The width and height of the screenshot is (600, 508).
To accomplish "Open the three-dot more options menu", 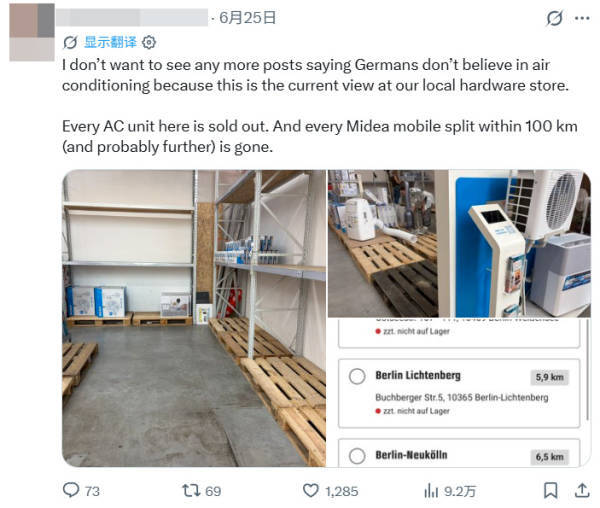I will point(582,18).
